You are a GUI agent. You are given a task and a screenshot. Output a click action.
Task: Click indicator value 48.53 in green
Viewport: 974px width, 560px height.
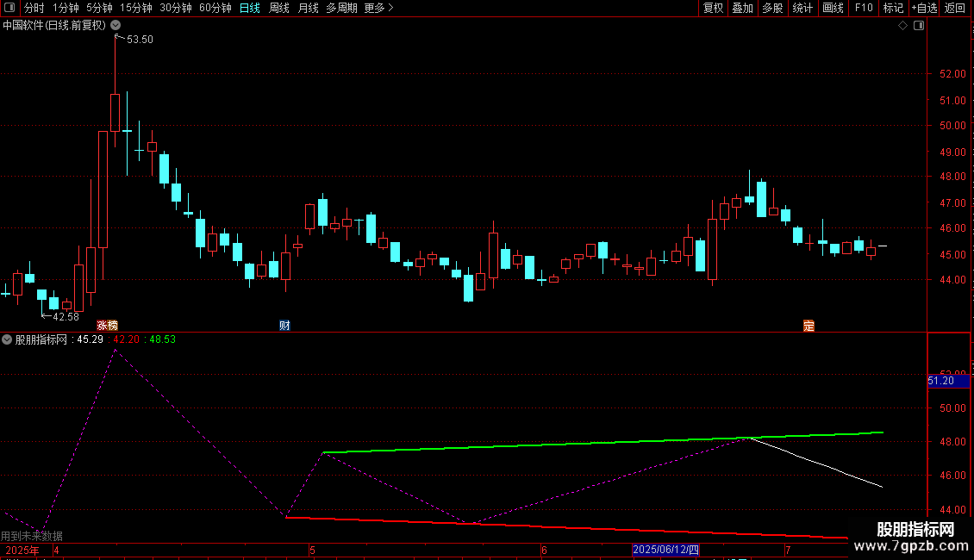163,339
